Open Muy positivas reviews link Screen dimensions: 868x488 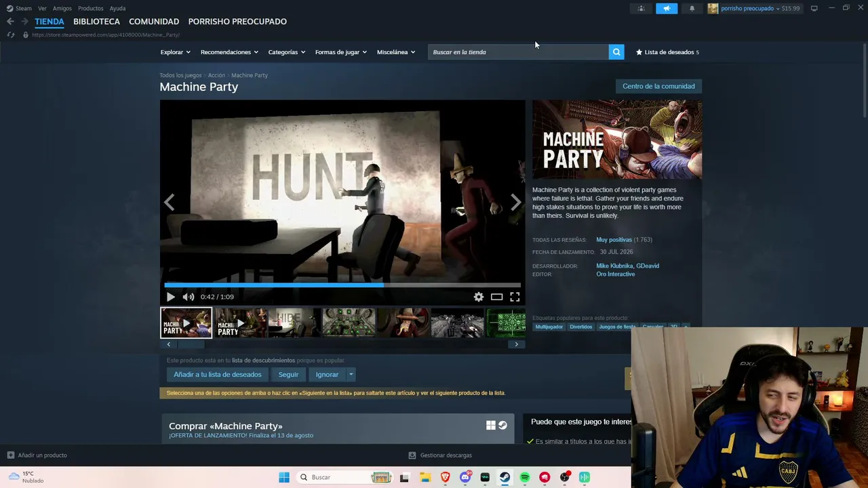614,240
